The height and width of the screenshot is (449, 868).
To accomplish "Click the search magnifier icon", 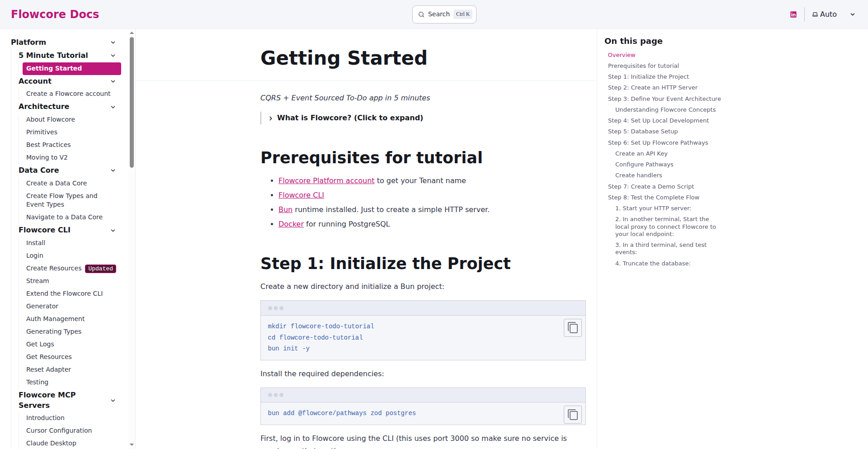I will [x=421, y=14].
